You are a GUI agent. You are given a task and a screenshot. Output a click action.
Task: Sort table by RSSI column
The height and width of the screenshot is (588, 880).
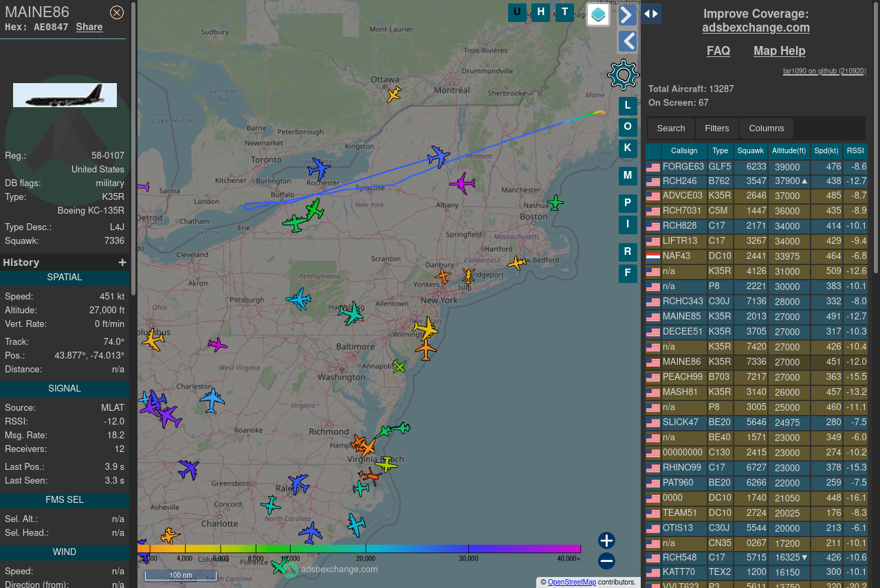[855, 151]
